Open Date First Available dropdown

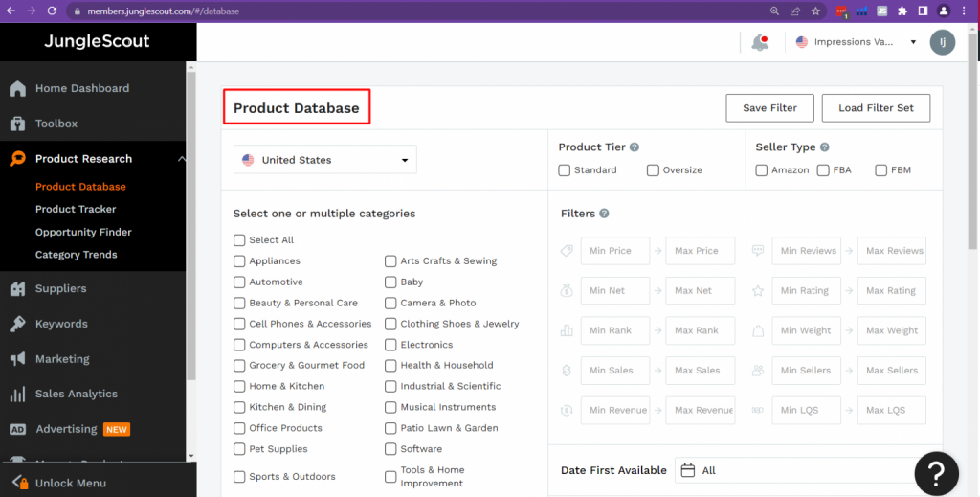794,470
